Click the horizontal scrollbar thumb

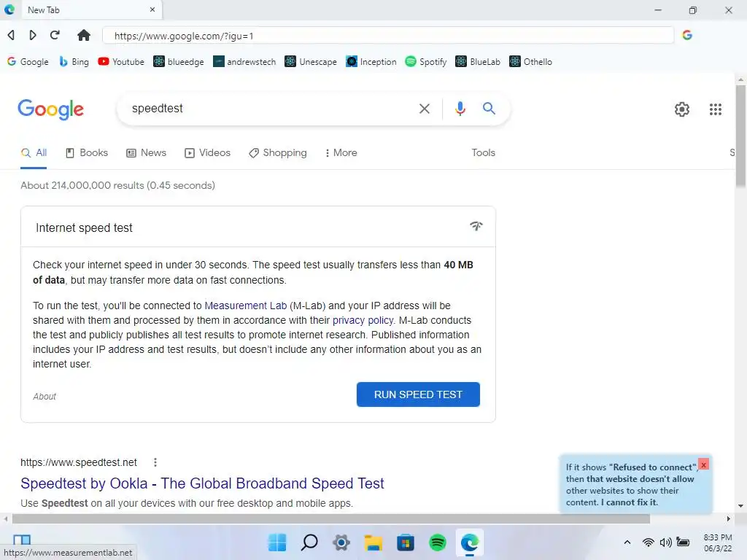coord(331,518)
